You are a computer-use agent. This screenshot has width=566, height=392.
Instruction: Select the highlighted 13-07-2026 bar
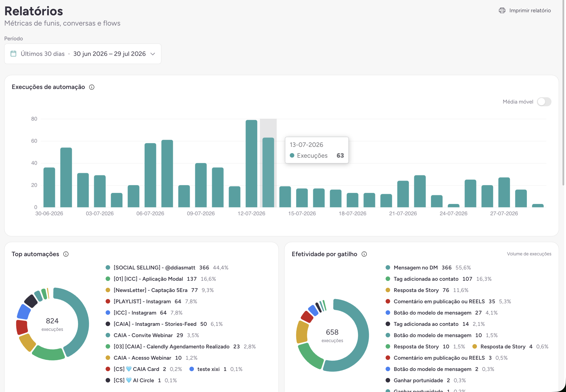coord(268,172)
